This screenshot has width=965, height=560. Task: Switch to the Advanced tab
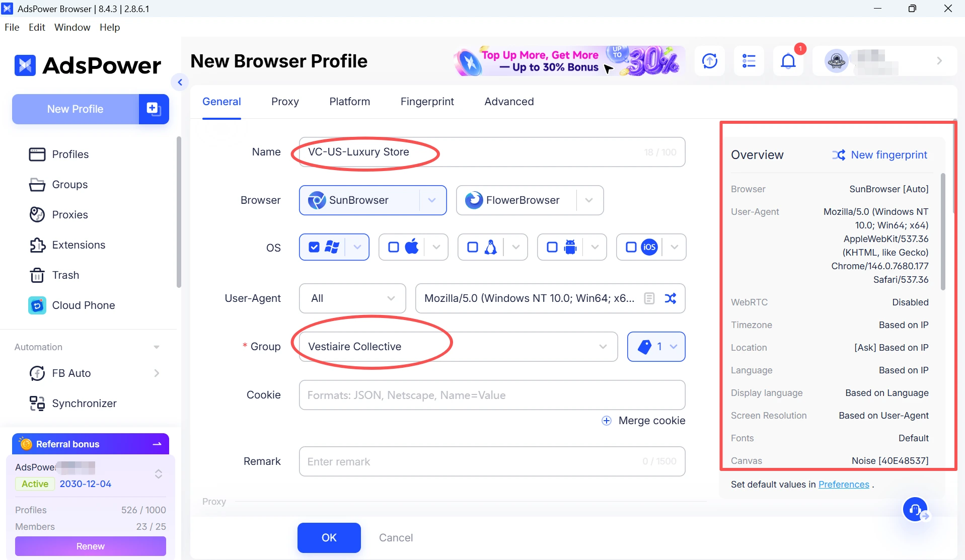pyautogui.click(x=509, y=102)
